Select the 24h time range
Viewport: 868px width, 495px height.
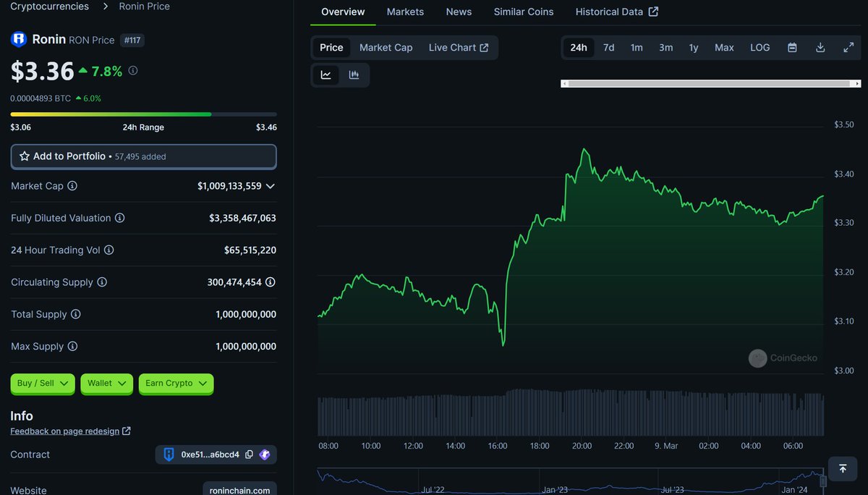point(579,48)
